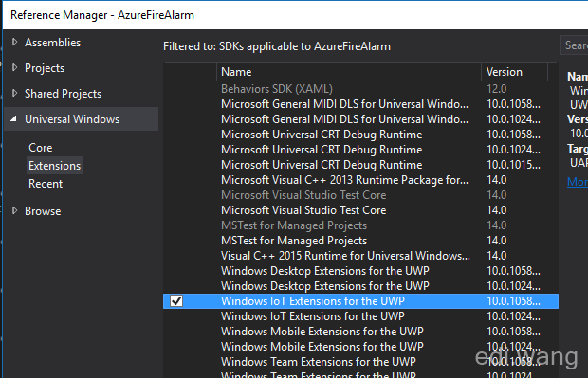Screen dimensions: 588x378
Task: Select Windows Mobile Extensions 10.0.1058 row
Action: tap(360, 332)
